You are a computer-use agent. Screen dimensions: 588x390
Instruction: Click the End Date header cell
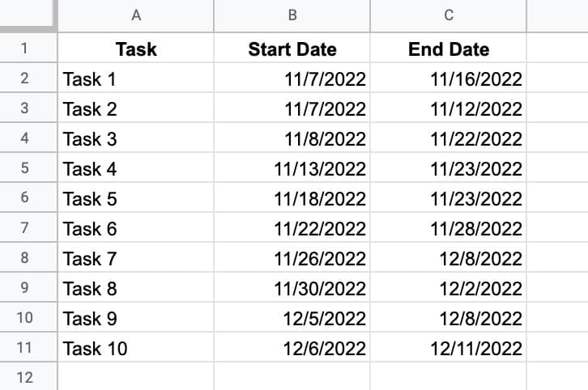(448, 49)
